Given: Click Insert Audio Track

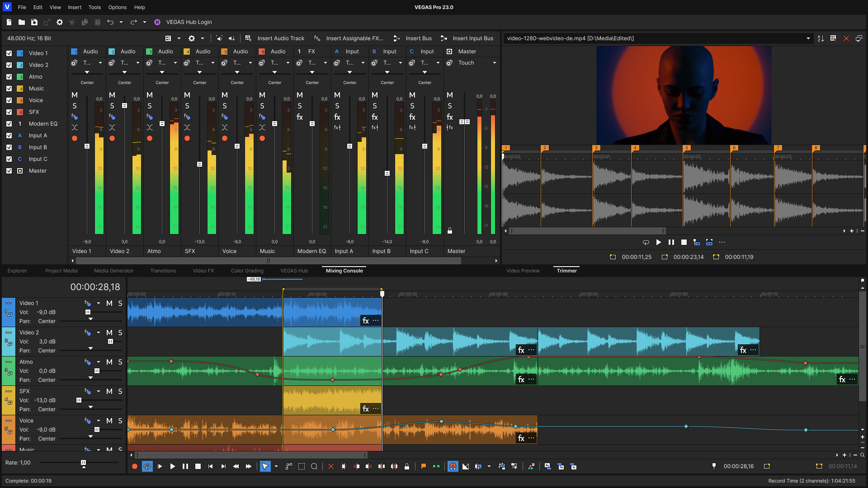Looking at the screenshot, I should click(x=281, y=38).
